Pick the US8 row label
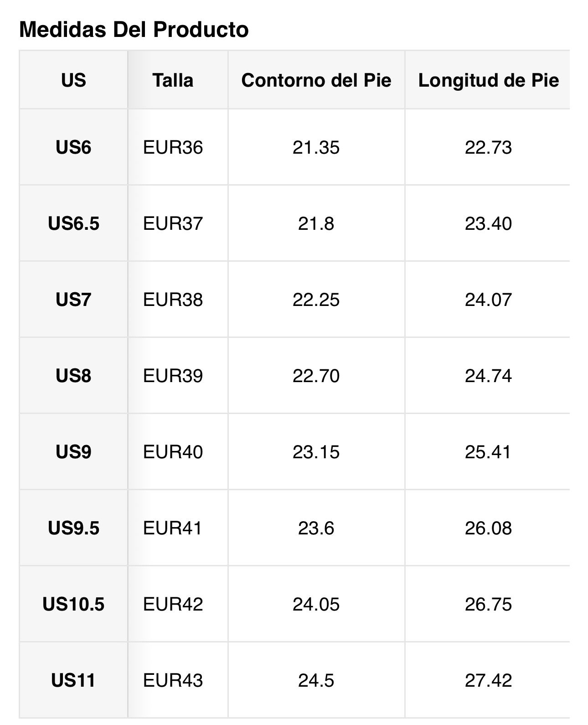The height and width of the screenshot is (725, 588). click(x=73, y=376)
